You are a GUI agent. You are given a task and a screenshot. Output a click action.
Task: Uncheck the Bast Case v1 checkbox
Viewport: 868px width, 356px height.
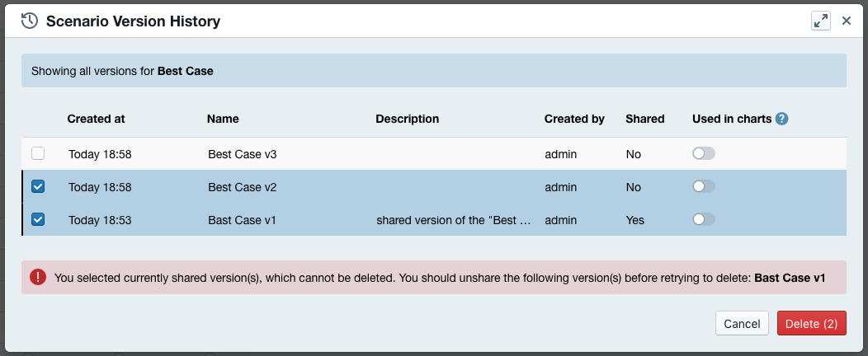click(38, 220)
